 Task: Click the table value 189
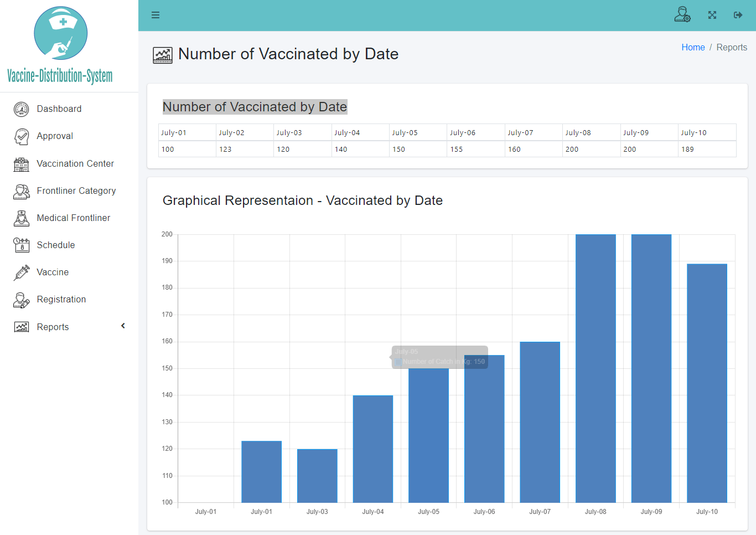pos(707,149)
